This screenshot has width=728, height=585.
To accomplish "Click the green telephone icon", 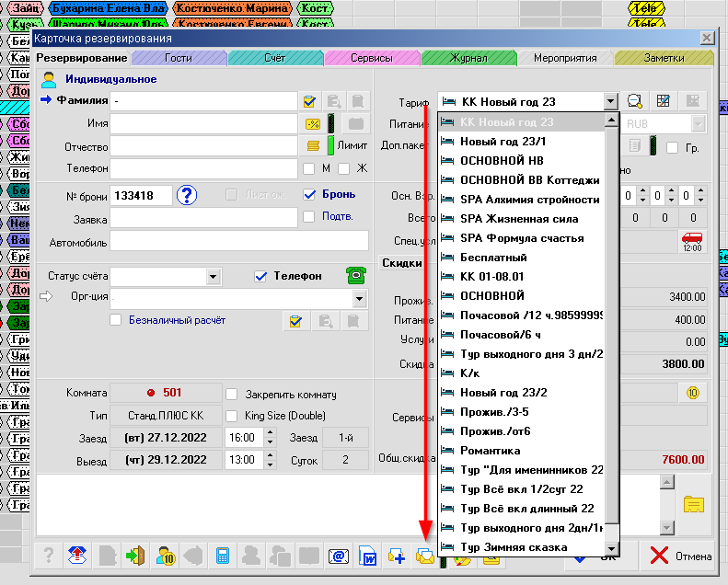I will coord(355,275).
